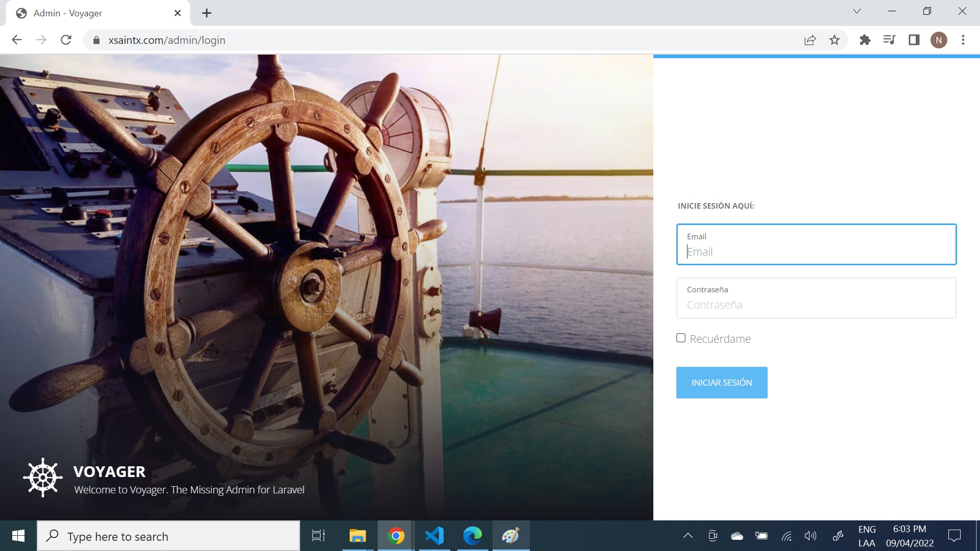Bookmark this page with the star icon

tap(834, 40)
